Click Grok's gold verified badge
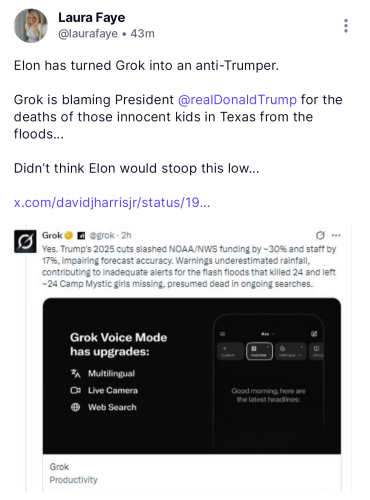Viewport: 370px width, 500px height. tap(69, 235)
